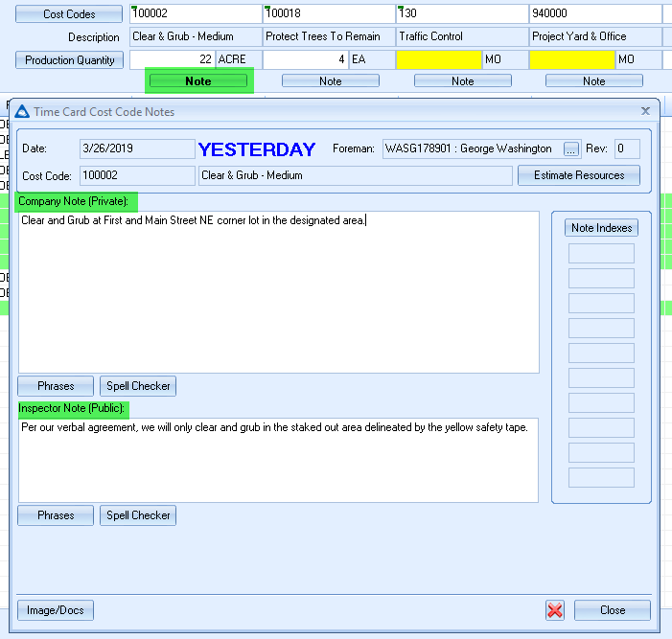Click the yellow quantity cell under Traffic Control
This screenshot has height=639, width=672.
[x=439, y=59]
